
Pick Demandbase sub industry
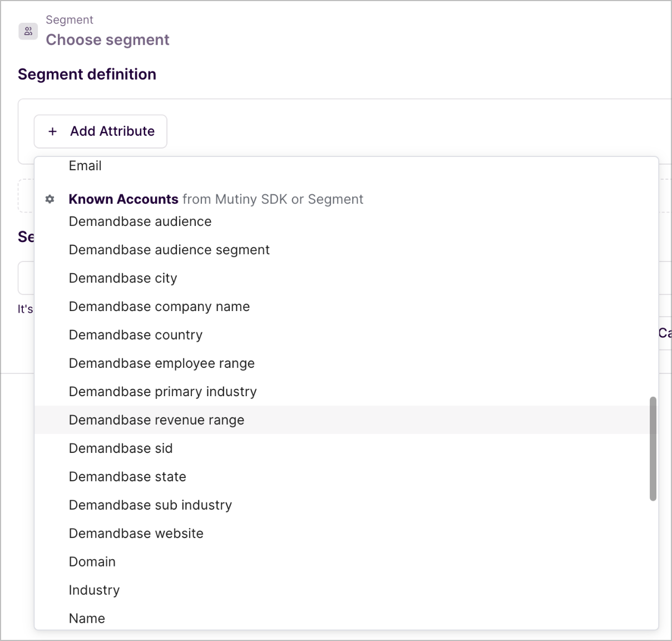click(x=346, y=505)
